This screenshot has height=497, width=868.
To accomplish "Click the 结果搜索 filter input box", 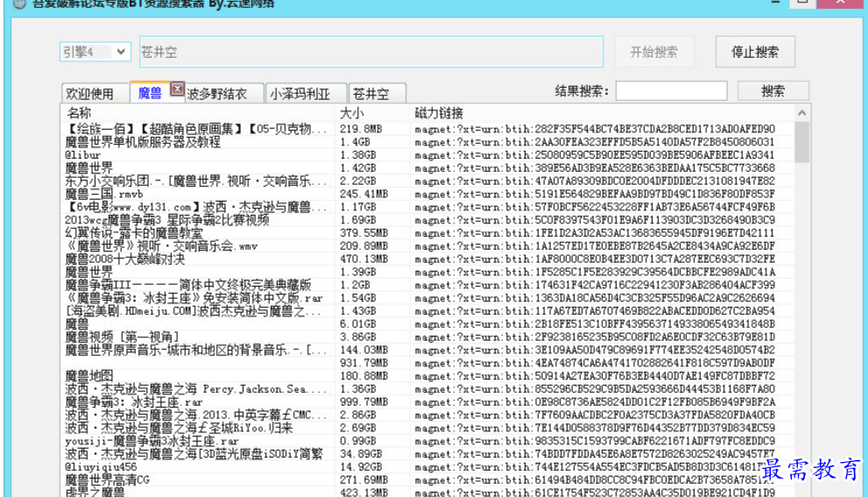I will [x=672, y=91].
